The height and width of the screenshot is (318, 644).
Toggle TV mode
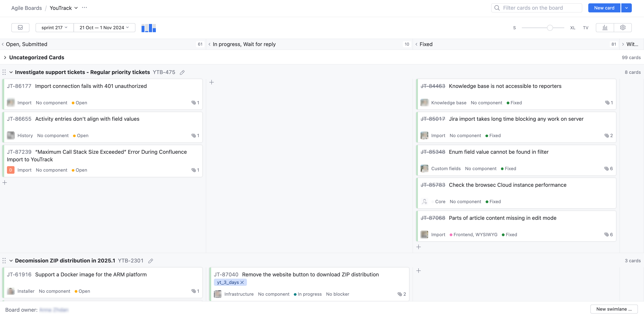pyautogui.click(x=586, y=28)
